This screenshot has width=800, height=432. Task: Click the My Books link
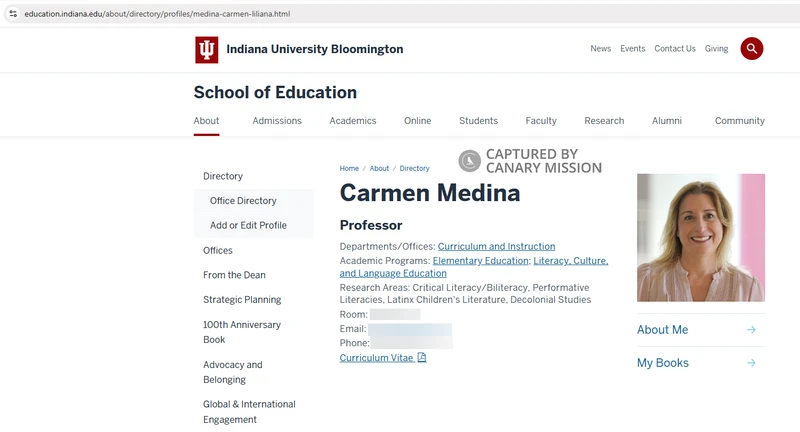tap(663, 363)
